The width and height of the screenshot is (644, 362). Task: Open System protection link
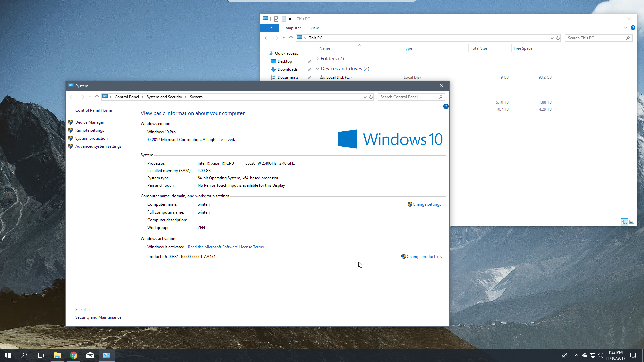pos(92,138)
